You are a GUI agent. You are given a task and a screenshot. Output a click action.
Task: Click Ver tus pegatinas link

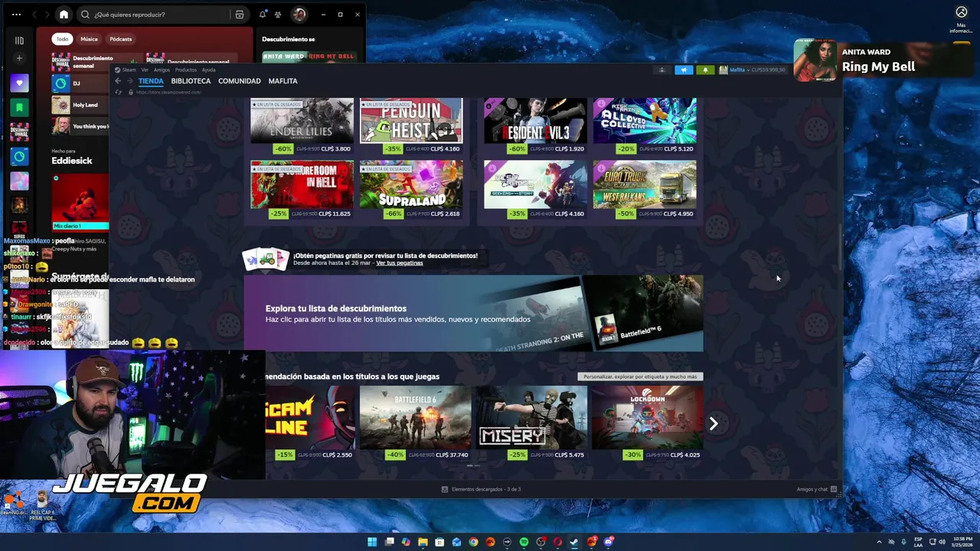click(400, 263)
